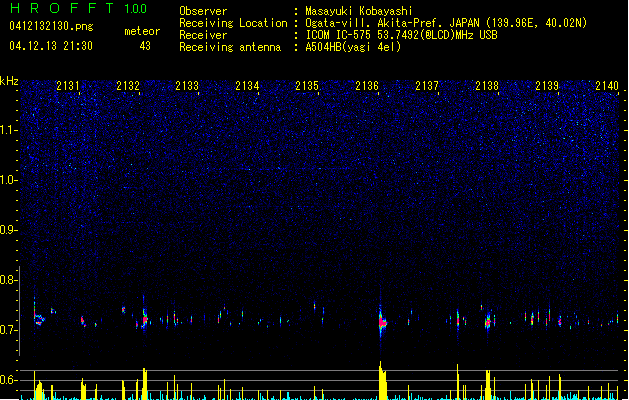This screenshot has height=400, width=629.
Task: Select the meteor count value 43
Action: [145, 46]
